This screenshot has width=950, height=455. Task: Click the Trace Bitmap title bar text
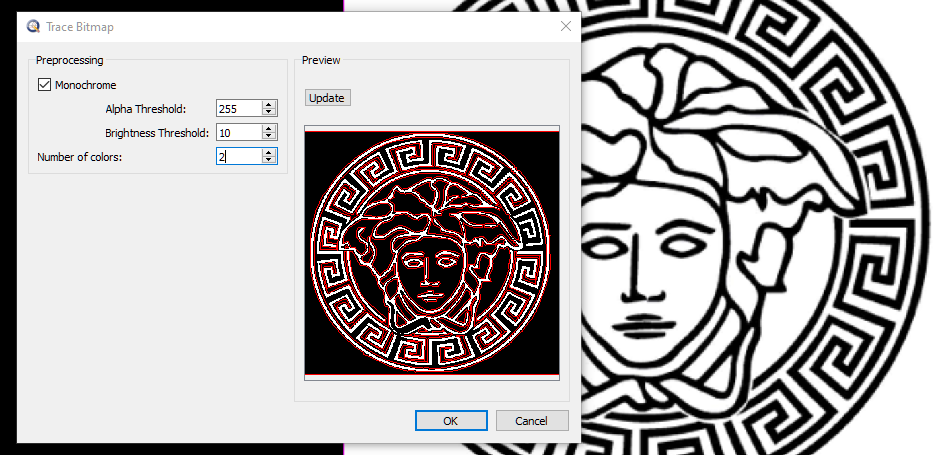[x=80, y=27]
